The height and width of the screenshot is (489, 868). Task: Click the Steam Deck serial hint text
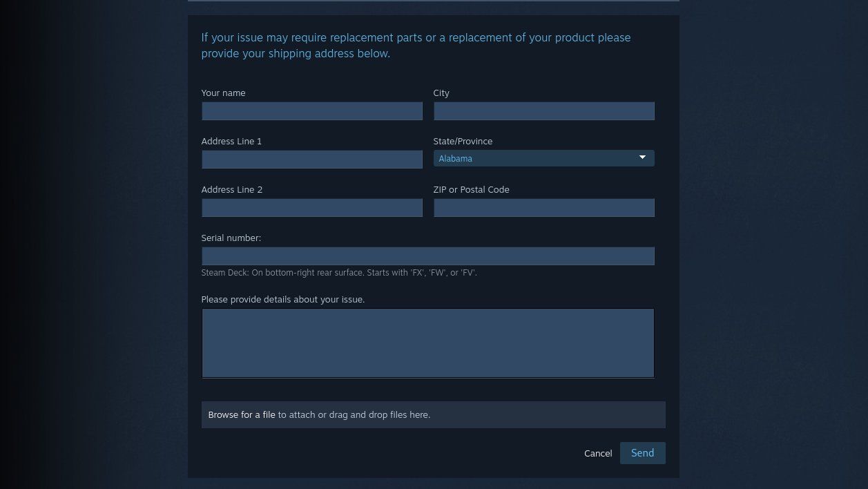point(339,272)
